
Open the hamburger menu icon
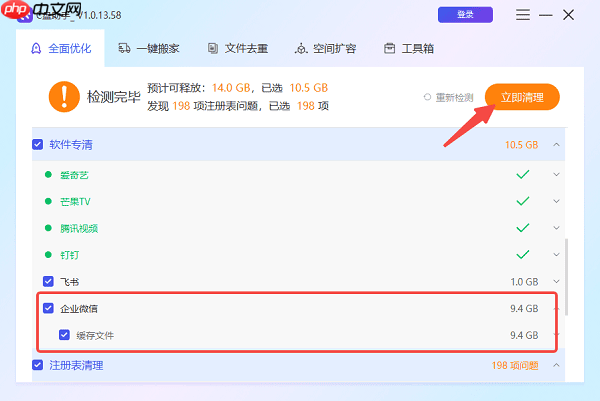[523, 15]
